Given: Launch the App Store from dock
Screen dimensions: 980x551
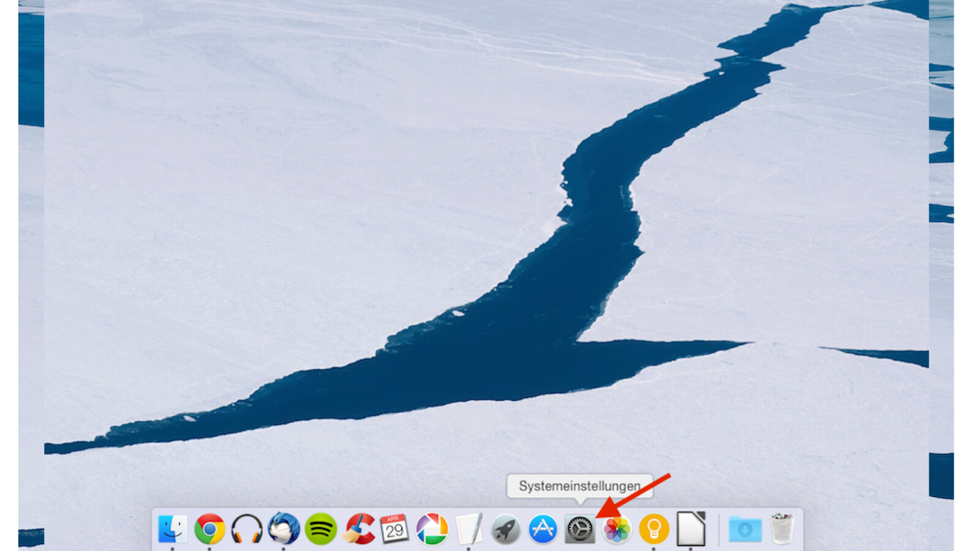Looking at the screenshot, I should coord(543,528).
